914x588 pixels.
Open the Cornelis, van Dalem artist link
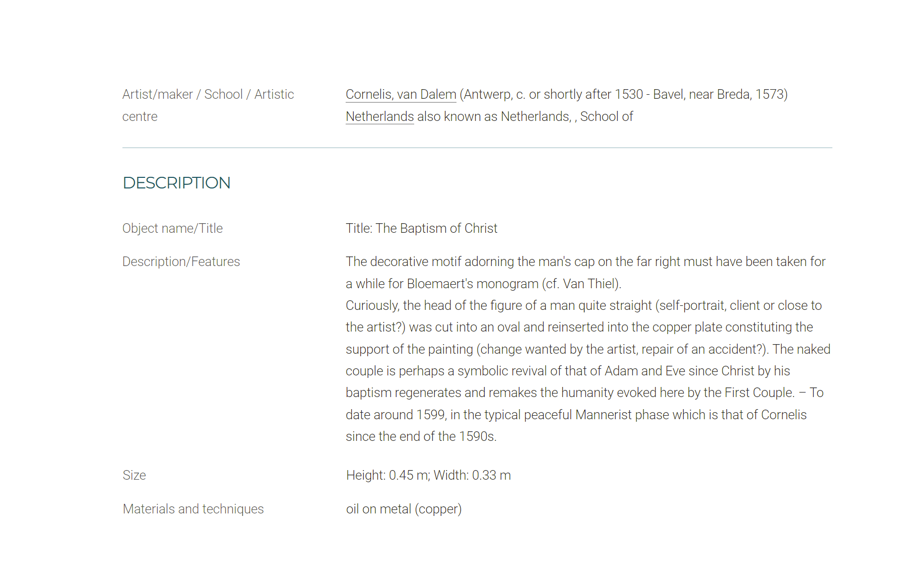(401, 94)
